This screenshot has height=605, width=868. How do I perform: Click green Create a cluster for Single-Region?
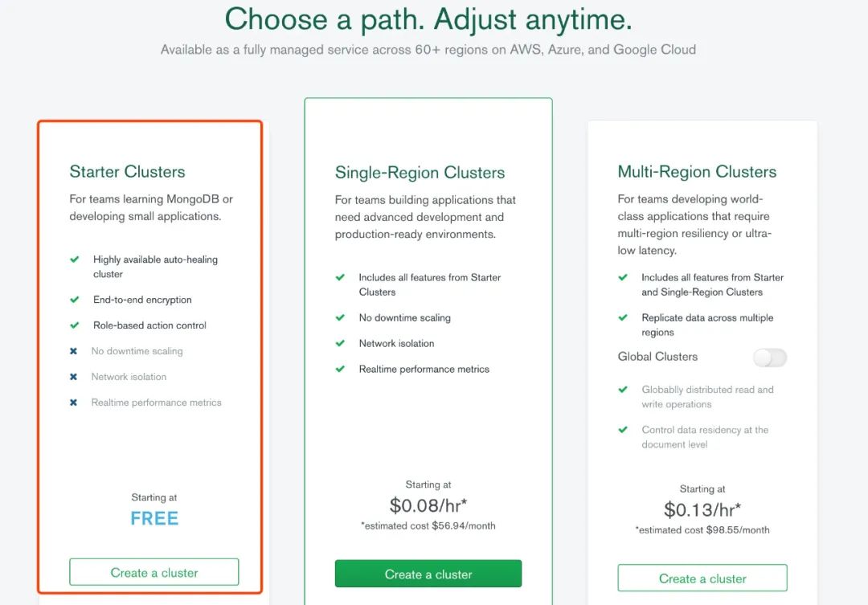tap(428, 574)
